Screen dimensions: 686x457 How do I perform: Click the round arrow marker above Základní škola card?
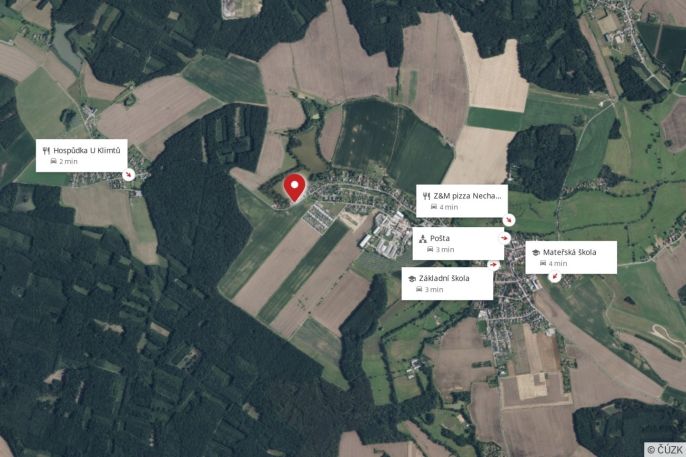pos(494,265)
